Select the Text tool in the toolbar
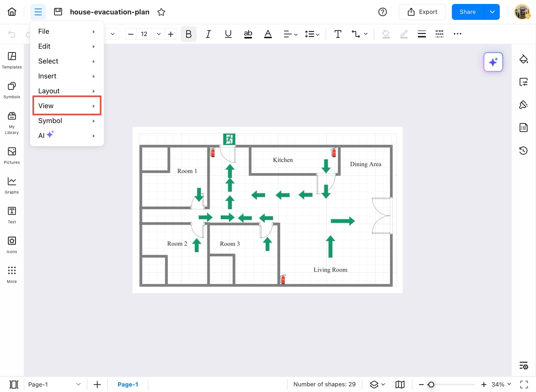Screen dimensions: 536x392 coord(337,34)
